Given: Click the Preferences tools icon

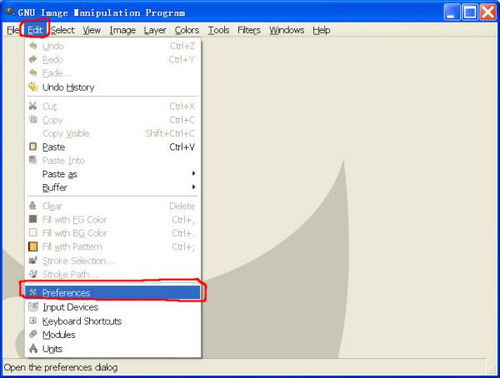Looking at the screenshot, I should point(33,292).
